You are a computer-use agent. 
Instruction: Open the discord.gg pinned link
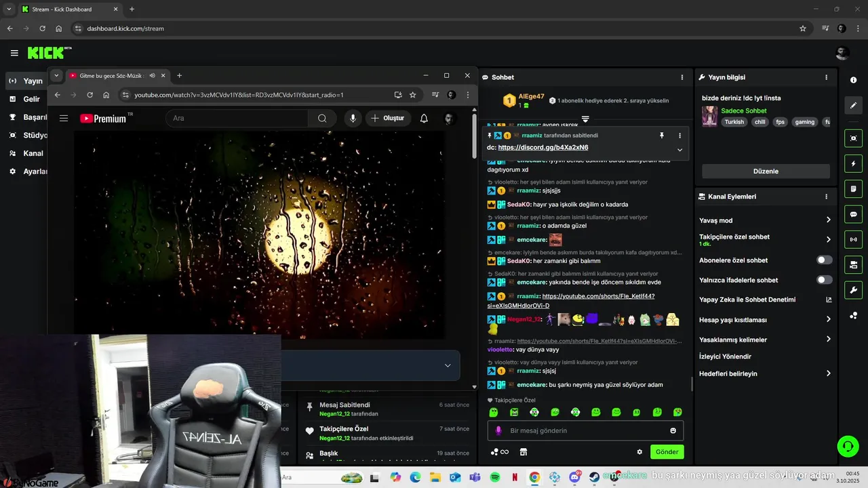click(x=543, y=148)
